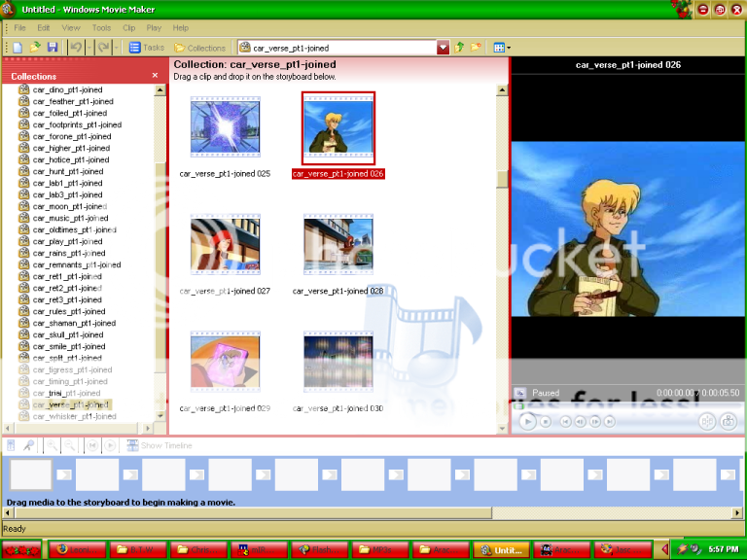747x560 pixels.
Task: Open the redo history dropdown arrow
Action: (x=116, y=48)
